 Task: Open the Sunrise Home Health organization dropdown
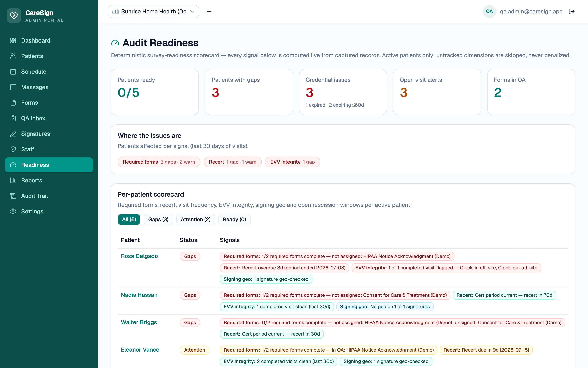point(153,11)
